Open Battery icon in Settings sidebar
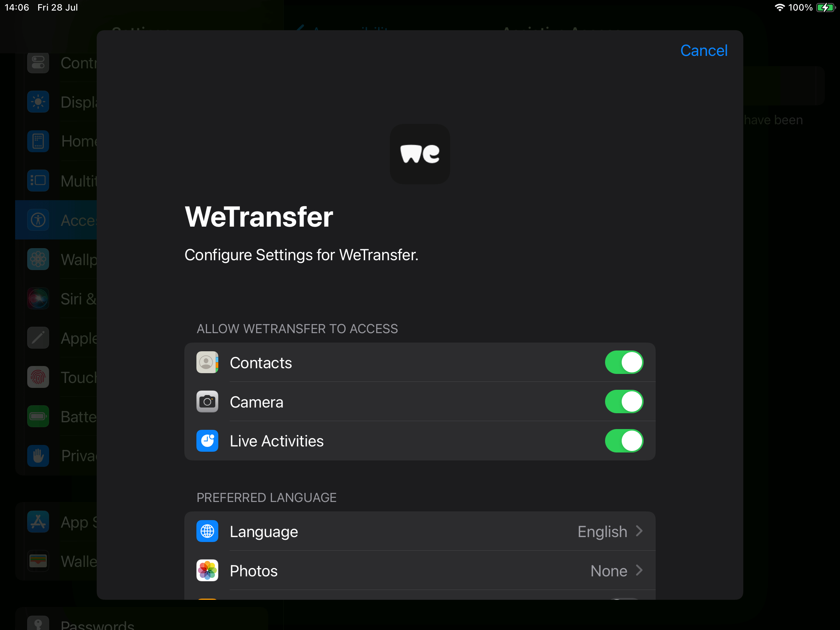This screenshot has width=840, height=630. 38,417
